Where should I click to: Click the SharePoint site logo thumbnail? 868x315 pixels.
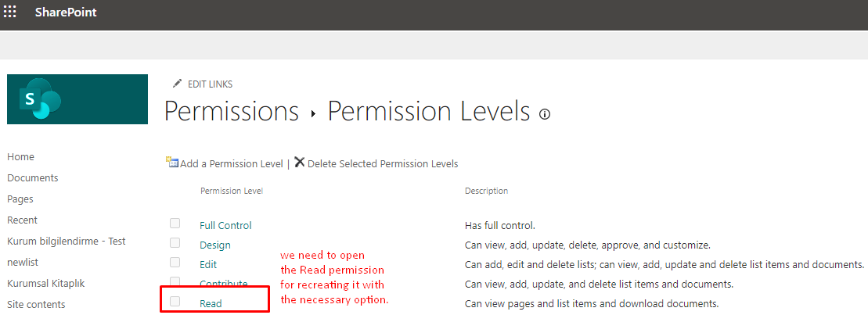click(x=77, y=99)
